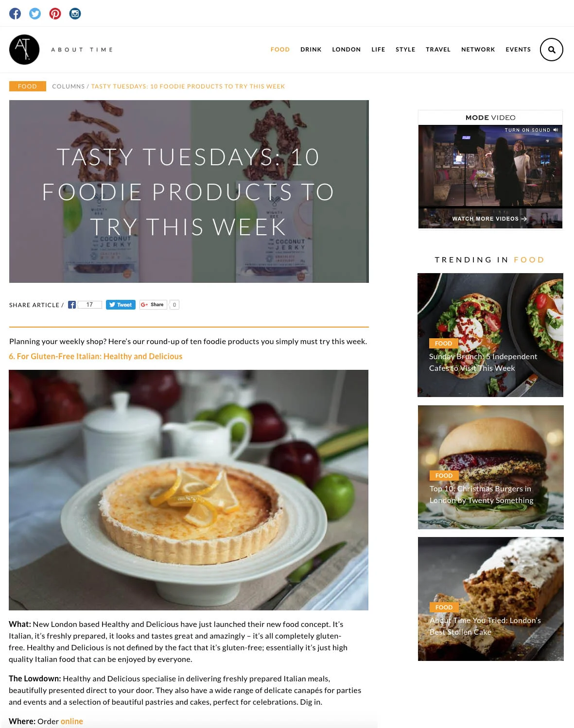574x728 pixels.
Task: Click the orange Food category tag
Action: tap(28, 86)
